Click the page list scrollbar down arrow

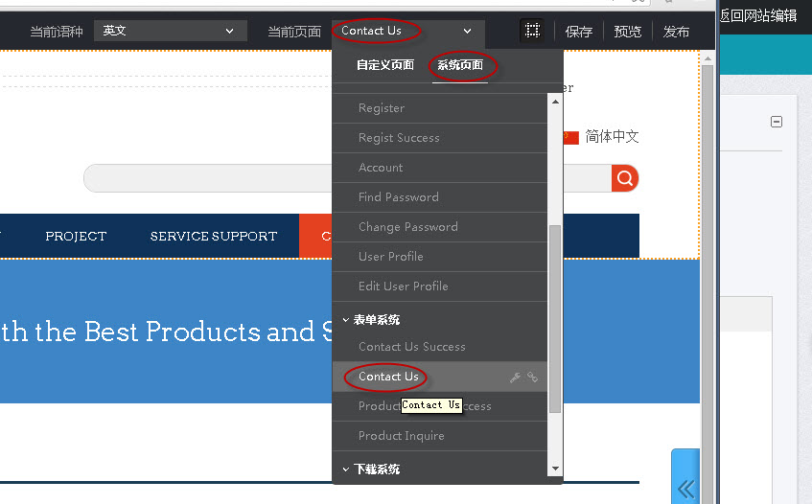pyautogui.click(x=555, y=468)
